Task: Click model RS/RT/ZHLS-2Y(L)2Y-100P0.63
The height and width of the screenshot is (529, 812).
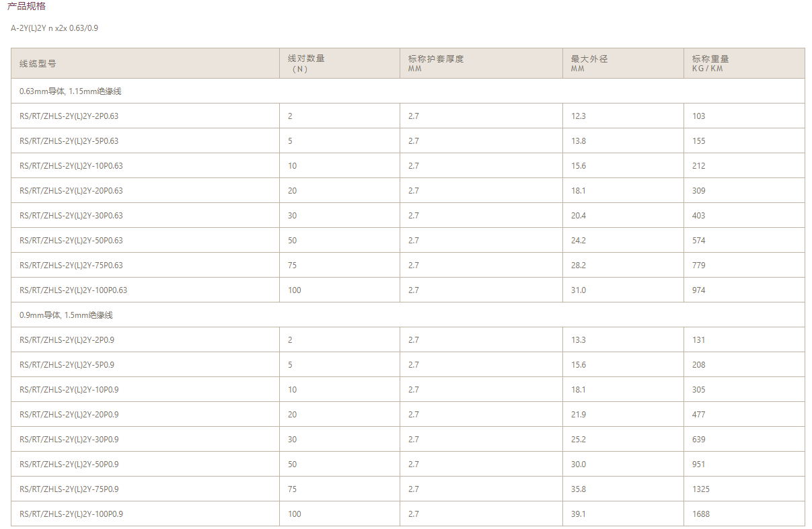Action: coord(73,290)
